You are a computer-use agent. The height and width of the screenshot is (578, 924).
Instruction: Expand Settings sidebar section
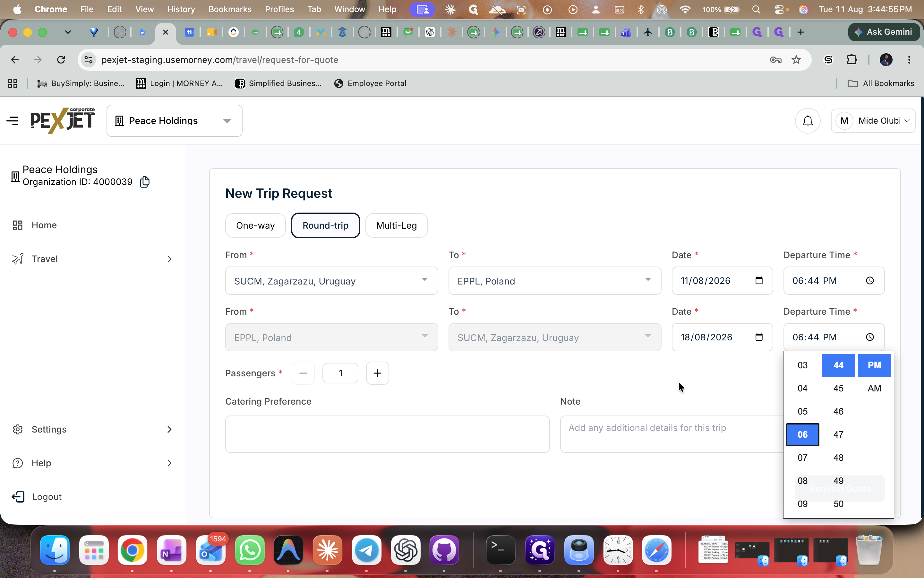point(169,430)
